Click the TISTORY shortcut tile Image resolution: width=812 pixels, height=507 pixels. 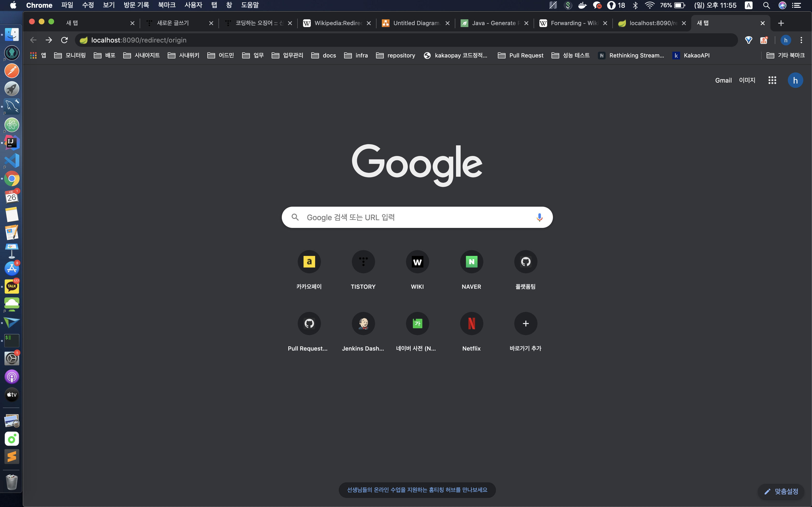[363, 262]
